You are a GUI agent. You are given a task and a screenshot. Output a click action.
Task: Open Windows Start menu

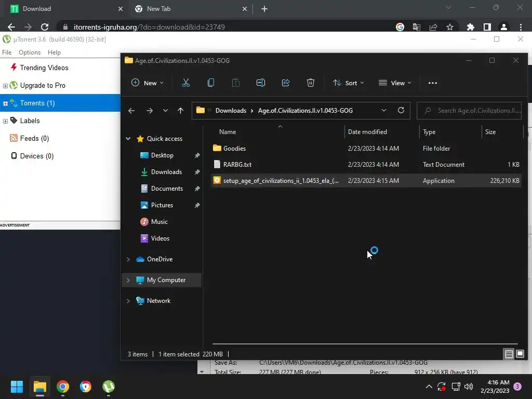click(x=17, y=387)
